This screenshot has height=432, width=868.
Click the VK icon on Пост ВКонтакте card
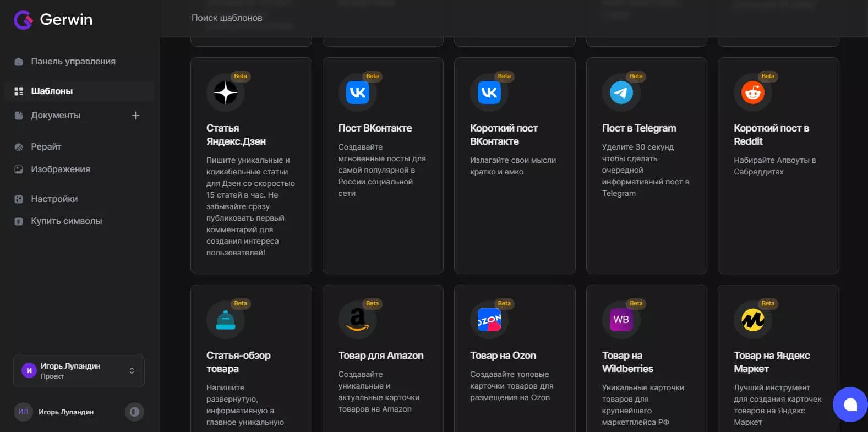(358, 92)
